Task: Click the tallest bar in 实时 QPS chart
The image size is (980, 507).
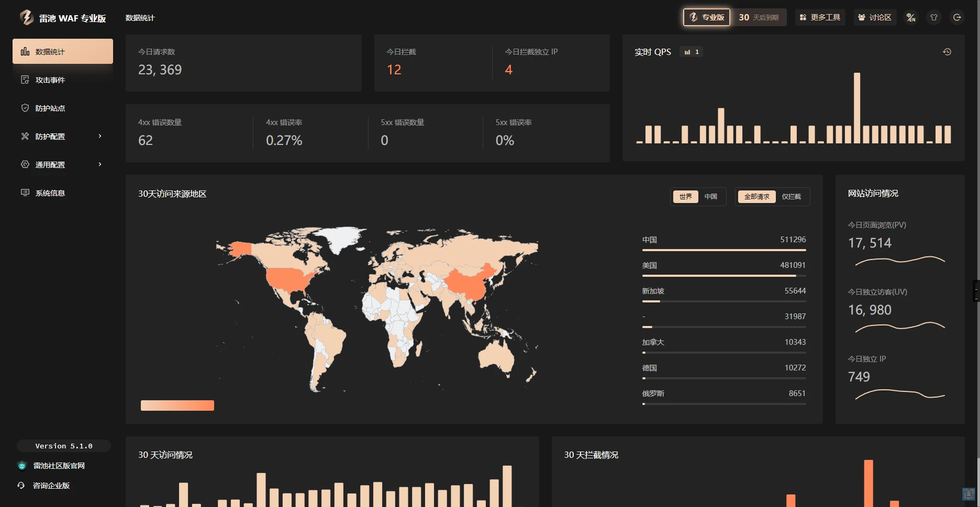Action: tap(857, 108)
